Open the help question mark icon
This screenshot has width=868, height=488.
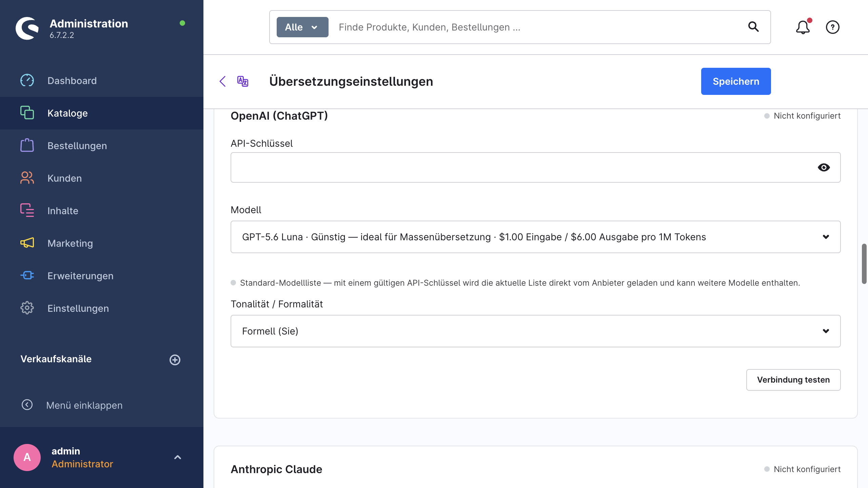tap(832, 27)
